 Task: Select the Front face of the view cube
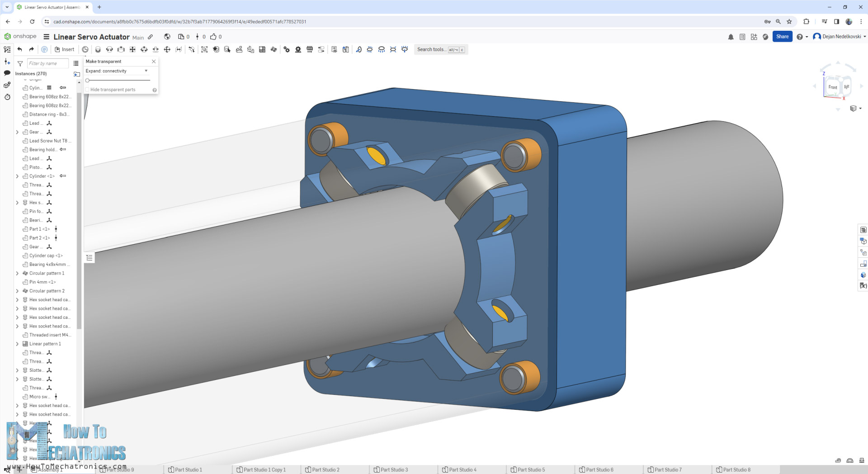click(x=832, y=87)
